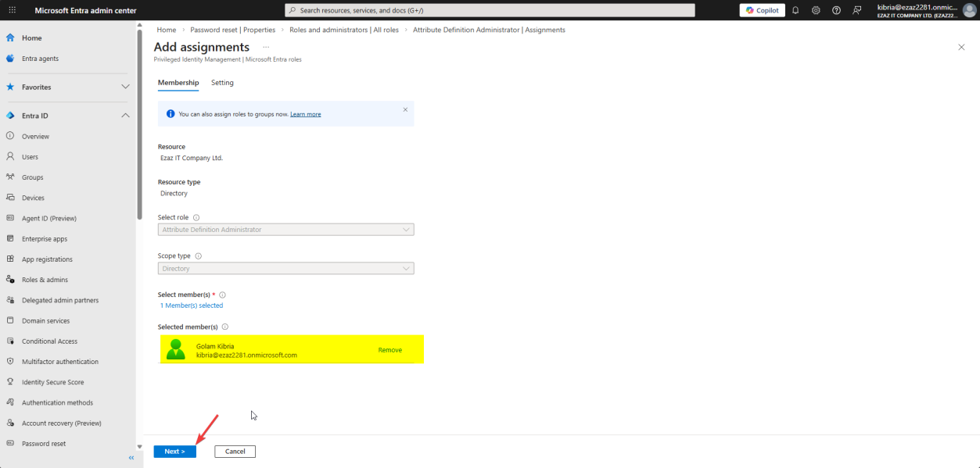The width and height of the screenshot is (980, 468).
Task: Close the Add assignments pane
Action: pos(961,48)
